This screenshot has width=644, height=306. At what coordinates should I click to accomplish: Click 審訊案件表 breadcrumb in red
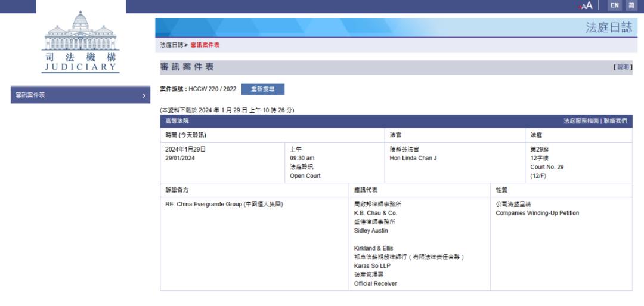[x=205, y=45]
